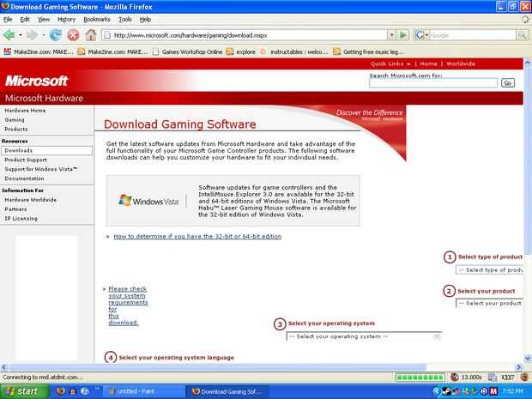Open the untitled - Paint taskbar button

point(142,391)
